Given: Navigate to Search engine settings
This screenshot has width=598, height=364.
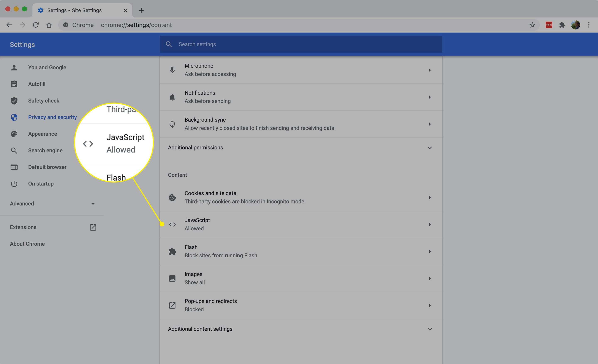Looking at the screenshot, I should (x=46, y=150).
